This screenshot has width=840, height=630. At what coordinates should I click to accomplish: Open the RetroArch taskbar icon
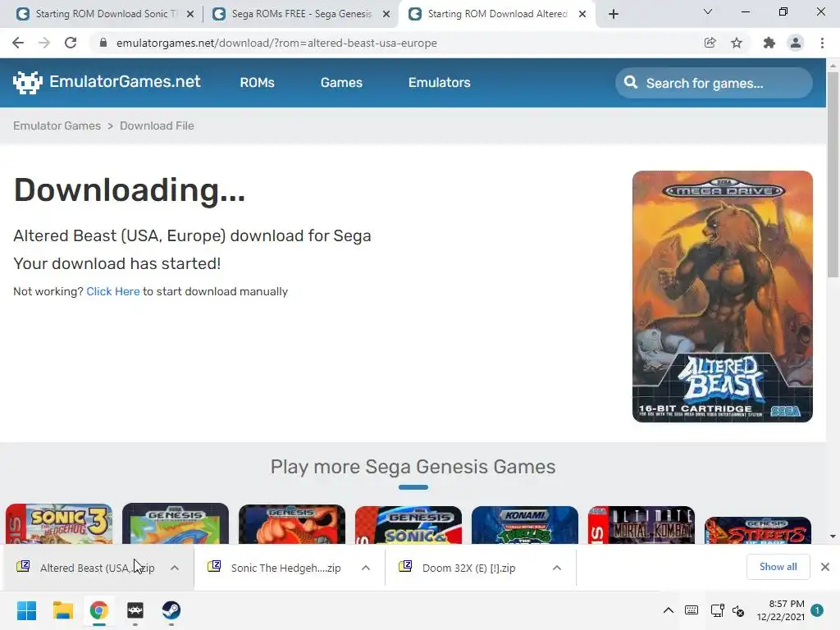[135, 610]
